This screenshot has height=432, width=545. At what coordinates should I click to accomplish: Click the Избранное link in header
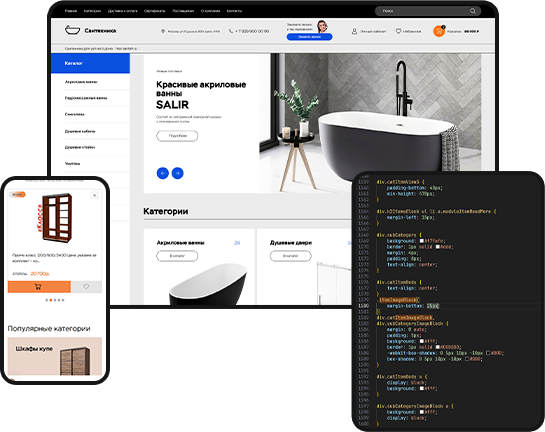(x=412, y=31)
